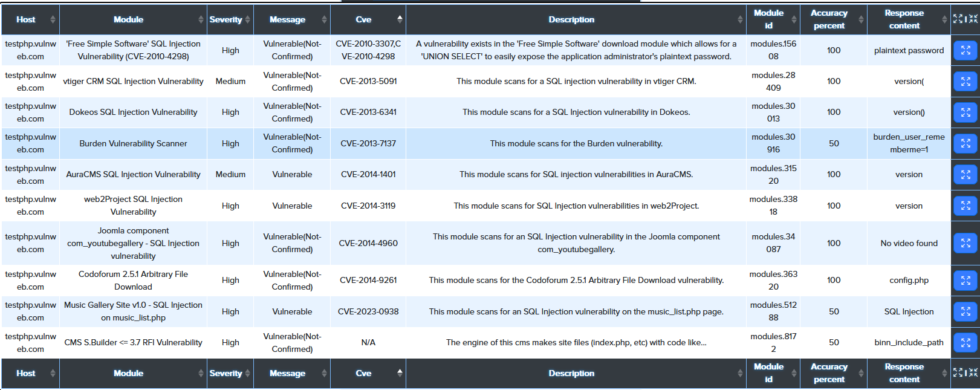Expand the AuraCMS SQL Injection row
The height and width of the screenshot is (390, 980).
pos(965,175)
